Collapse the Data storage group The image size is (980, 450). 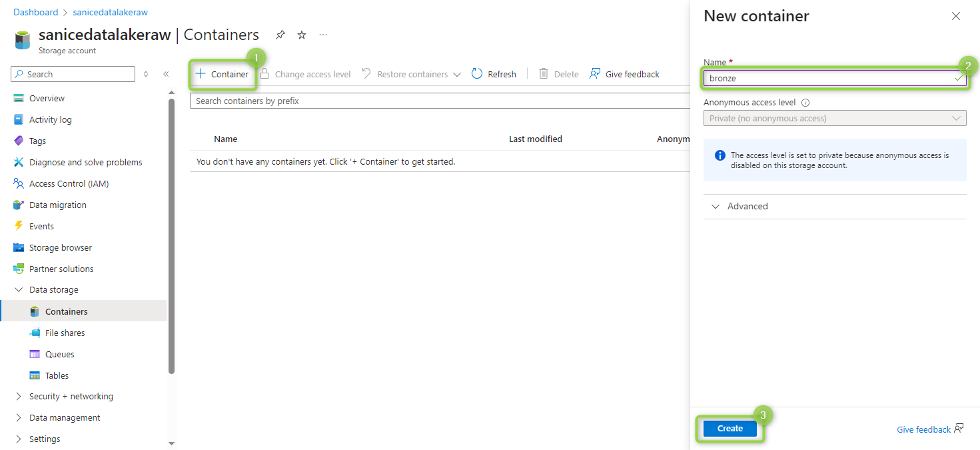(x=19, y=290)
